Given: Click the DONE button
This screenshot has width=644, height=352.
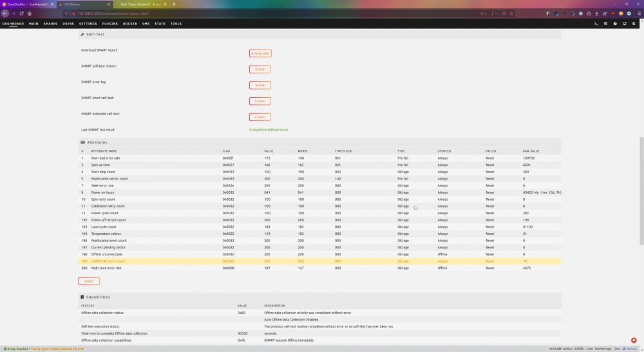Looking at the screenshot, I should tap(89, 281).
